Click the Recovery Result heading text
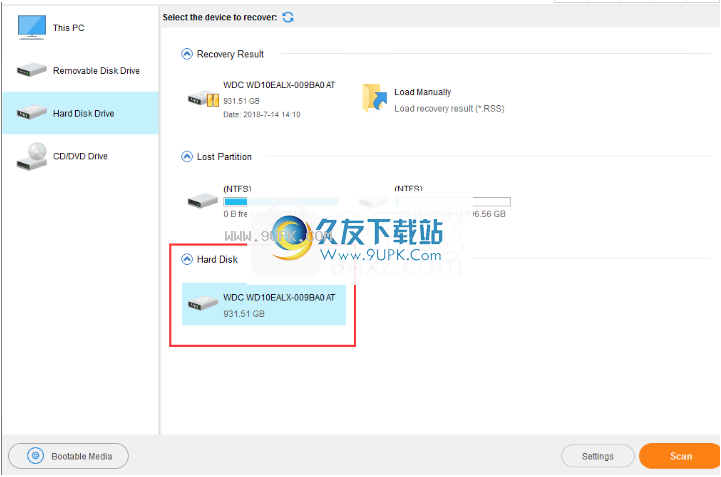The height and width of the screenshot is (477, 721). [230, 54]
